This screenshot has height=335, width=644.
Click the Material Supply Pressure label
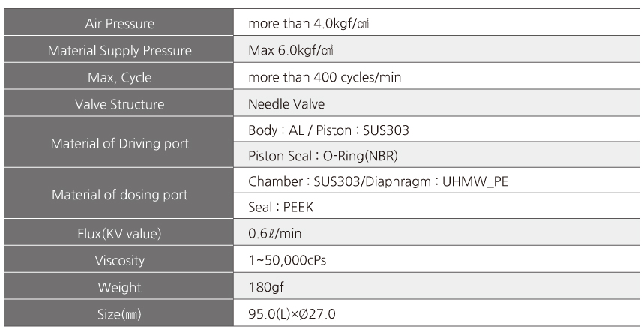[x=119, y=50]
